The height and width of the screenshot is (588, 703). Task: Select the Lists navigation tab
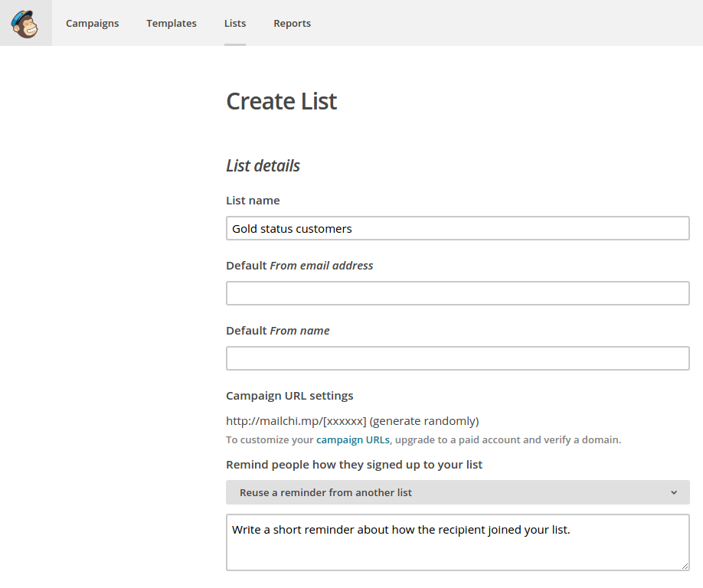[235, 23]
